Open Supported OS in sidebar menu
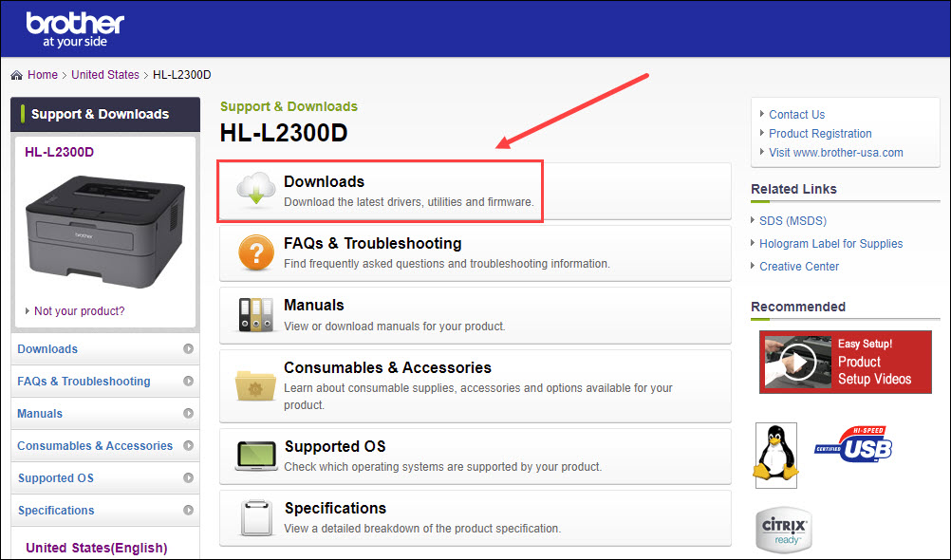 point(56,478)
